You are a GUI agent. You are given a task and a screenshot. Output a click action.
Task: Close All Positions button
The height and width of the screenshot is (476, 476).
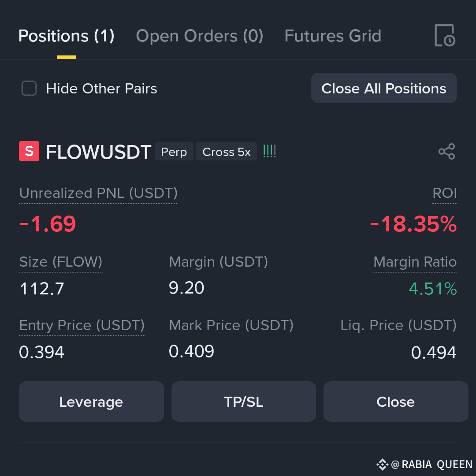point(384,88)
